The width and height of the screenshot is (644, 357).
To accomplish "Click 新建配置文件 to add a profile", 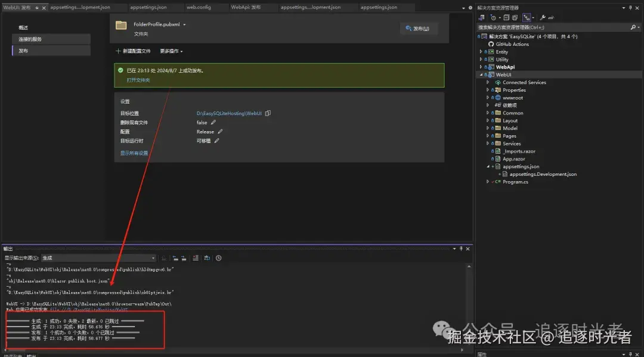I will 133,51.
